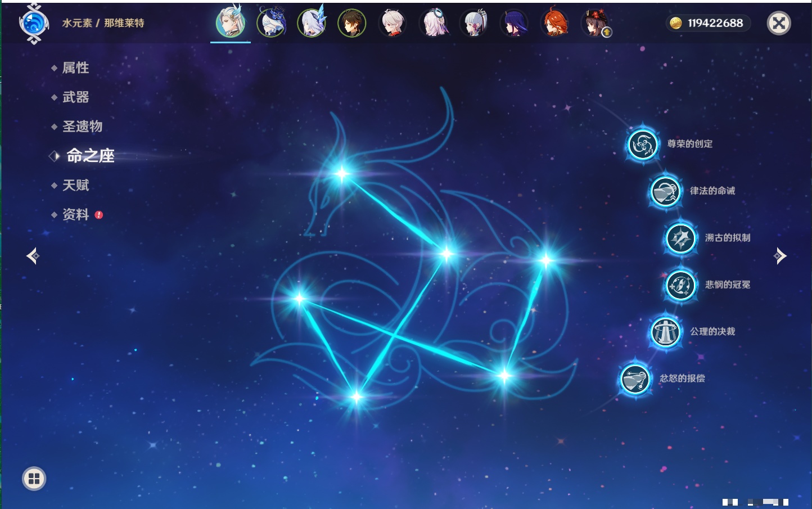Open the 属性 attributes page
This screenshot has height=509, width=812.
(x=75, y=68)
